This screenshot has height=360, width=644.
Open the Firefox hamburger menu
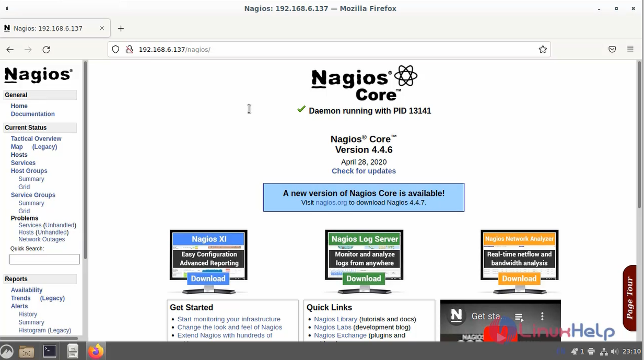tap(630, 49)
